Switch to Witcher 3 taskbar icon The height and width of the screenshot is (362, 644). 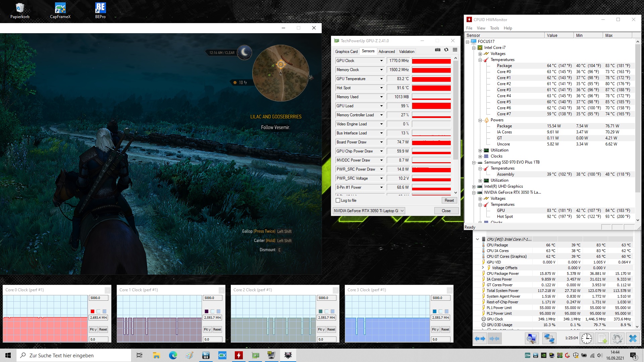(288, 355)
